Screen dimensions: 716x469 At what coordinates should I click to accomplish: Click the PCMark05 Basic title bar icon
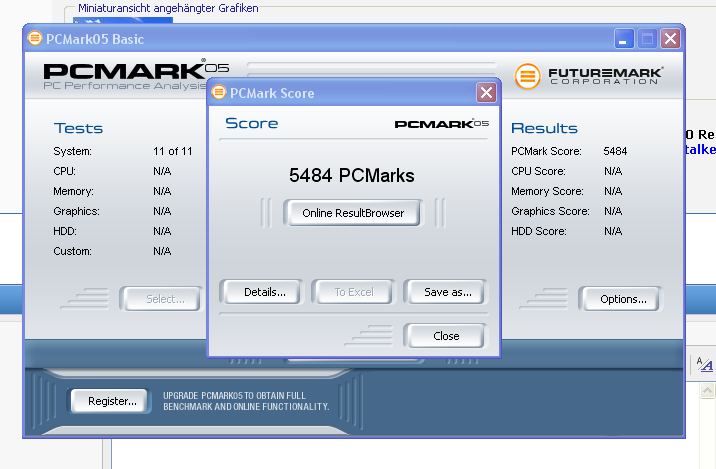[35, 38]
